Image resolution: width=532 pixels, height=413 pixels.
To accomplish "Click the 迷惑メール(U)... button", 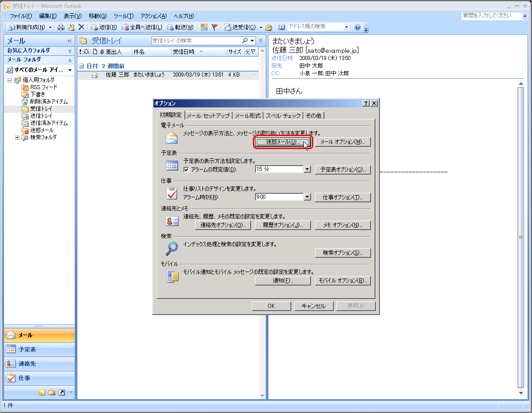I will pyautogui.click(x=282, y=142).
